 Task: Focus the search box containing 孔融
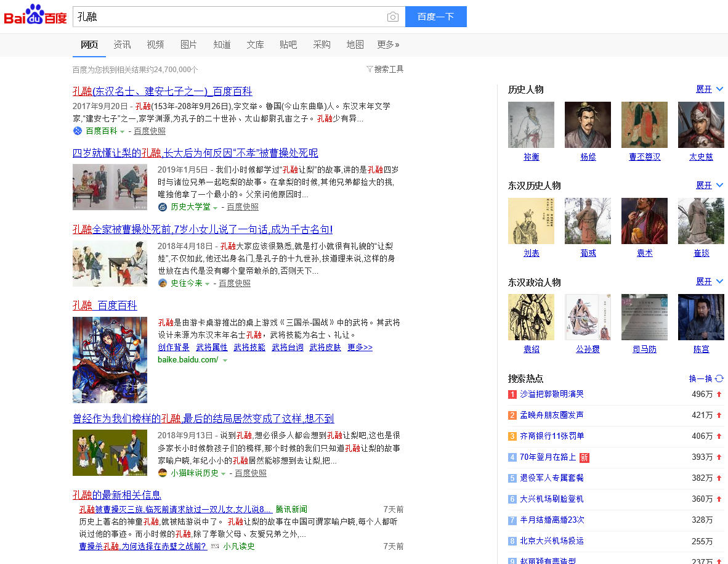coord(230,17)
